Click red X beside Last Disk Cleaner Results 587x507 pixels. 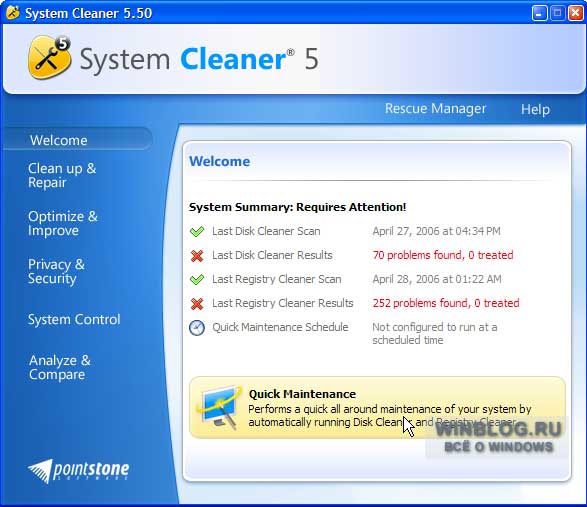[x=197, y=256]
